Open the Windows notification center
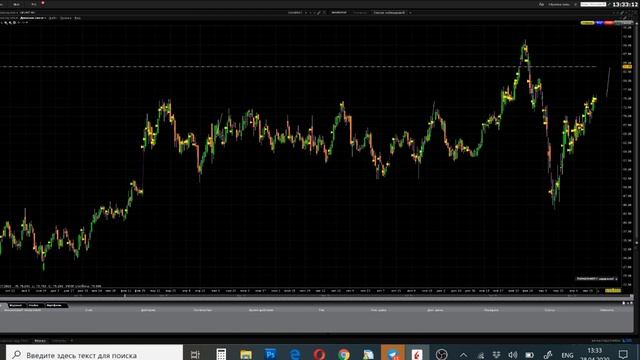Viewport: 640px width, 360px height. (x=623, y=354)
